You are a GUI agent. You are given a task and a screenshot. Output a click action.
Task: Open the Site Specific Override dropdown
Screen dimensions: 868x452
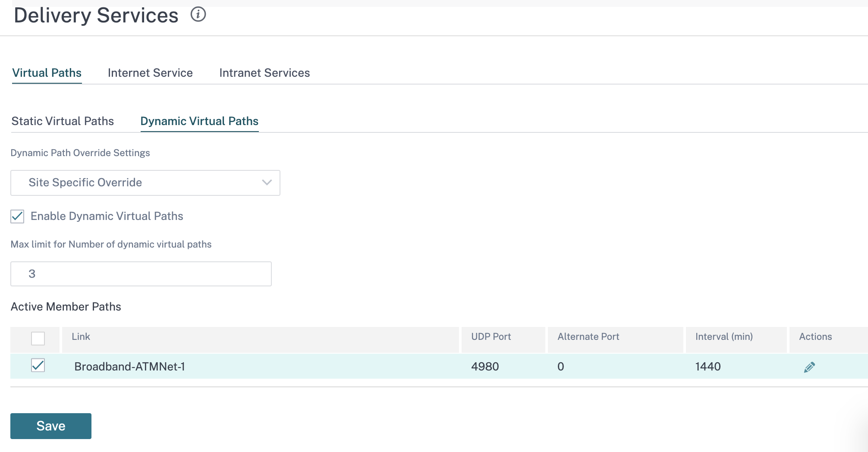pyautogui.click(x=145, y=183)
